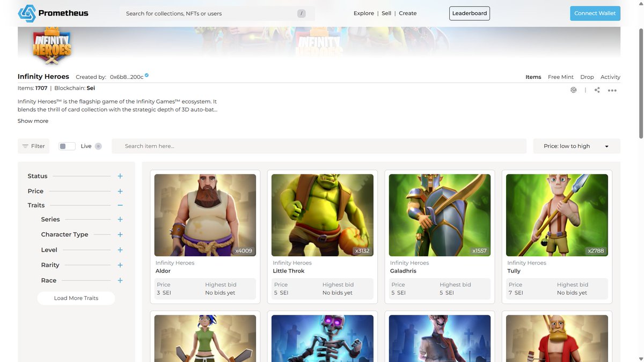Click the x1557 quantity badge on Galadhris
Viewport: 644px width, 362px height.
click(479, 250)
